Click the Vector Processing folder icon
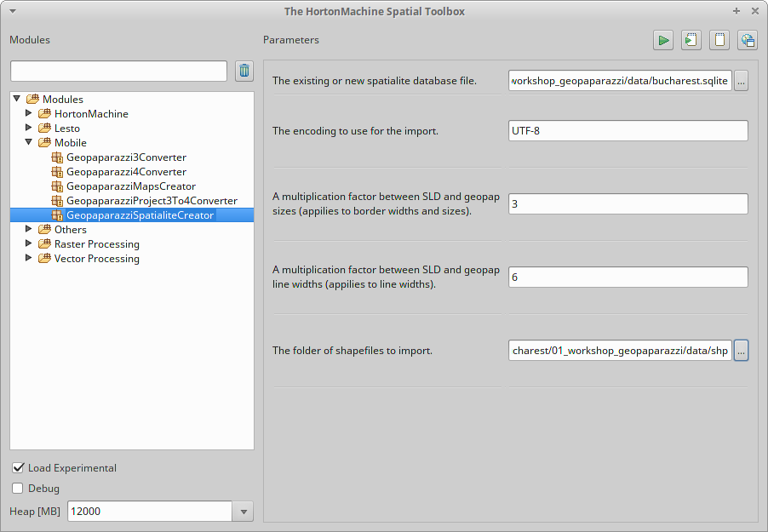Screen dimensions: 768x532 tap(44, 258)
